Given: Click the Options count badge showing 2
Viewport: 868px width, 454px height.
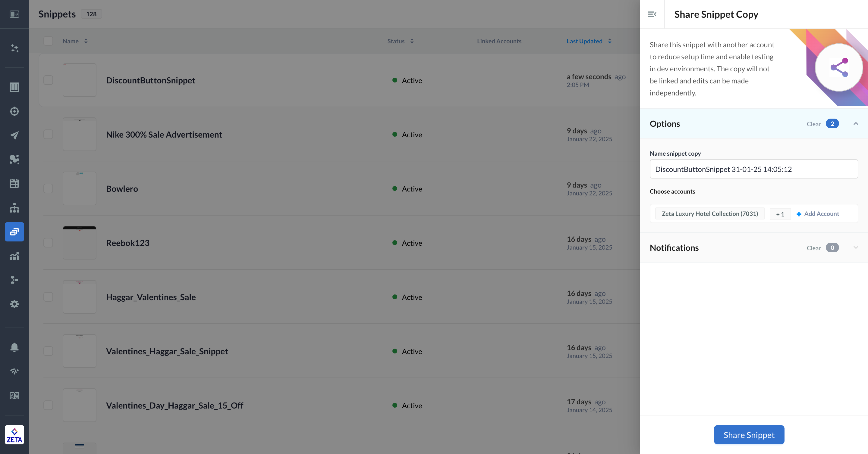Looking at the screenshot, I should point(832,123).
